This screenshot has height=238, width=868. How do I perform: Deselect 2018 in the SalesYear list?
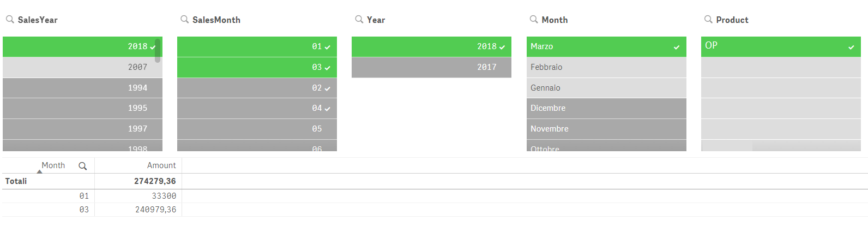tap(82, 46)
